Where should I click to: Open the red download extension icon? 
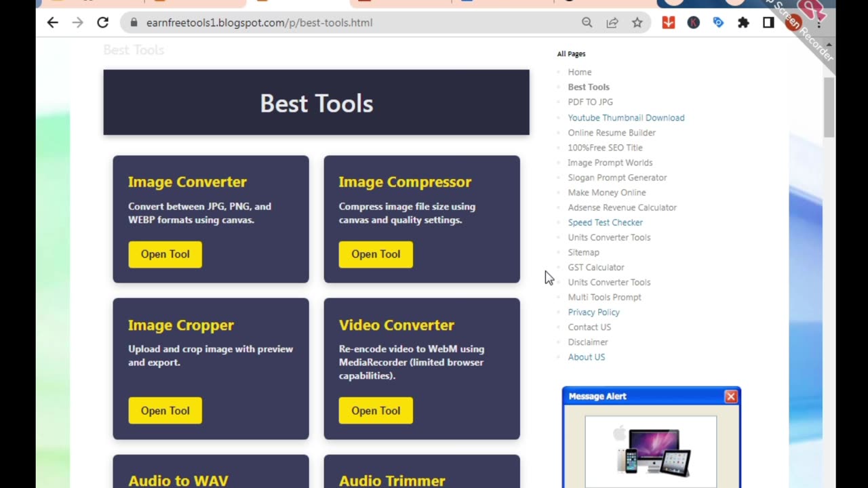pos(669,22)
